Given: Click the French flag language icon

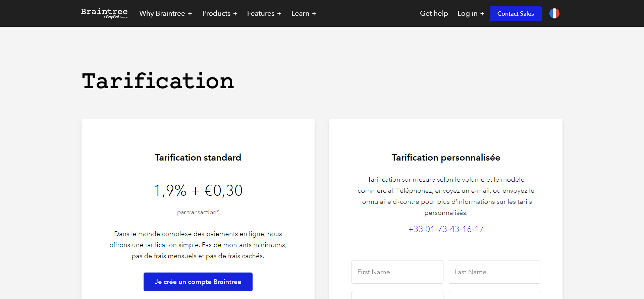Looking at the screenshot, I should (554, 13).
